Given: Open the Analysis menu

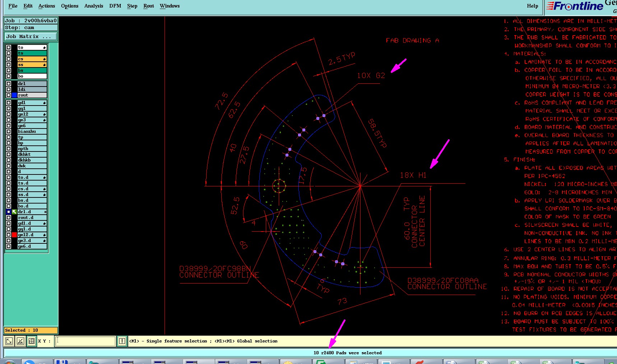Looking at the screenshot, I should (x=94, y=6).
